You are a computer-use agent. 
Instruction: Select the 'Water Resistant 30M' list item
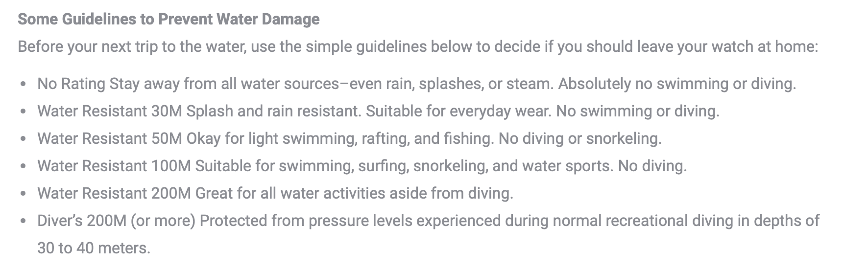click(x=378, y=112)
